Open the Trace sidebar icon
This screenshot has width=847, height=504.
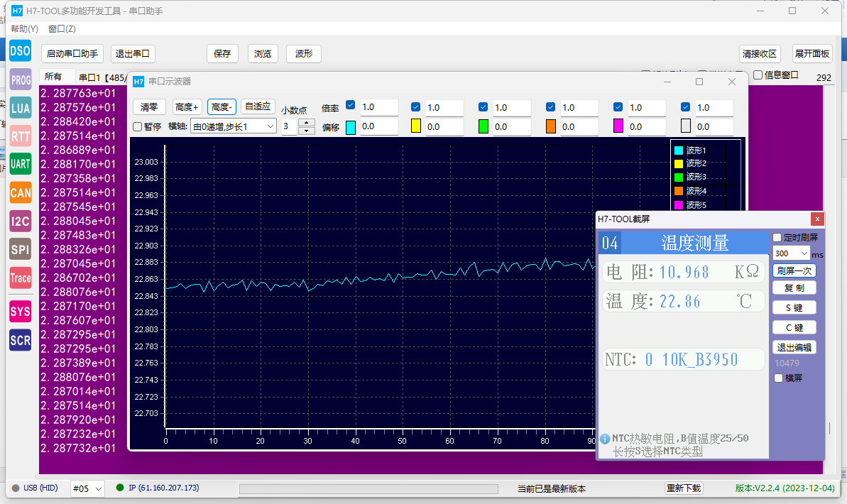[20, 278]
